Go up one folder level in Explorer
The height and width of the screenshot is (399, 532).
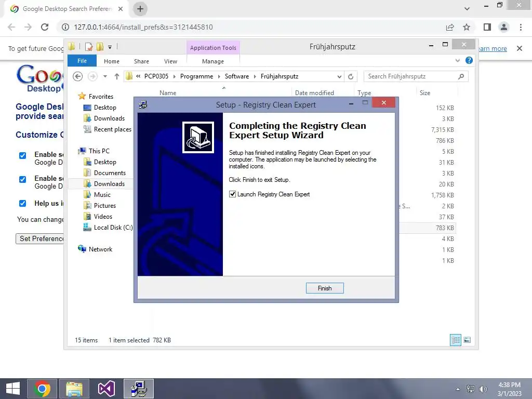point(117,76)
